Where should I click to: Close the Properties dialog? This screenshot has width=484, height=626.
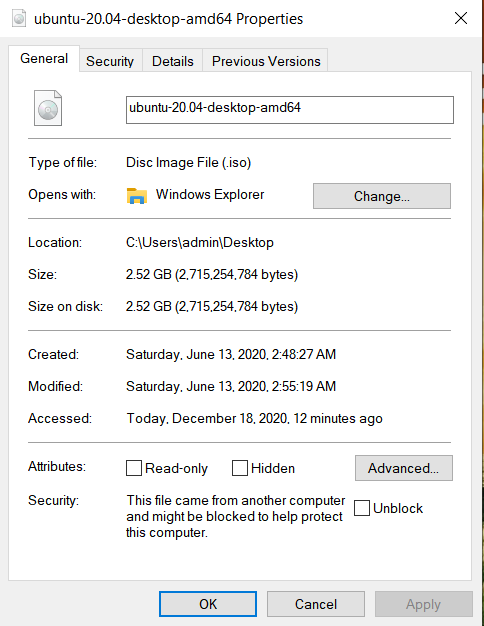461,18
